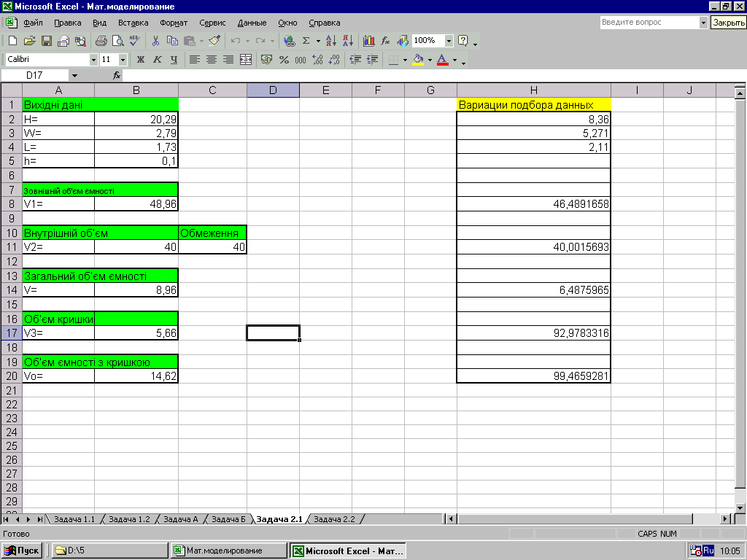The image size is (747, 560).
Task: Expand the borders style dropdown arrow
Action: [x=405, y=60]
